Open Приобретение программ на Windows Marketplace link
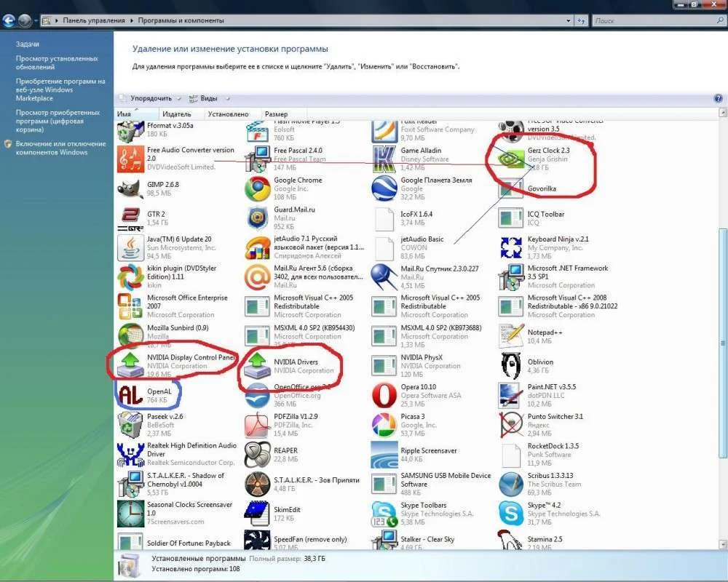 [60, 89]
